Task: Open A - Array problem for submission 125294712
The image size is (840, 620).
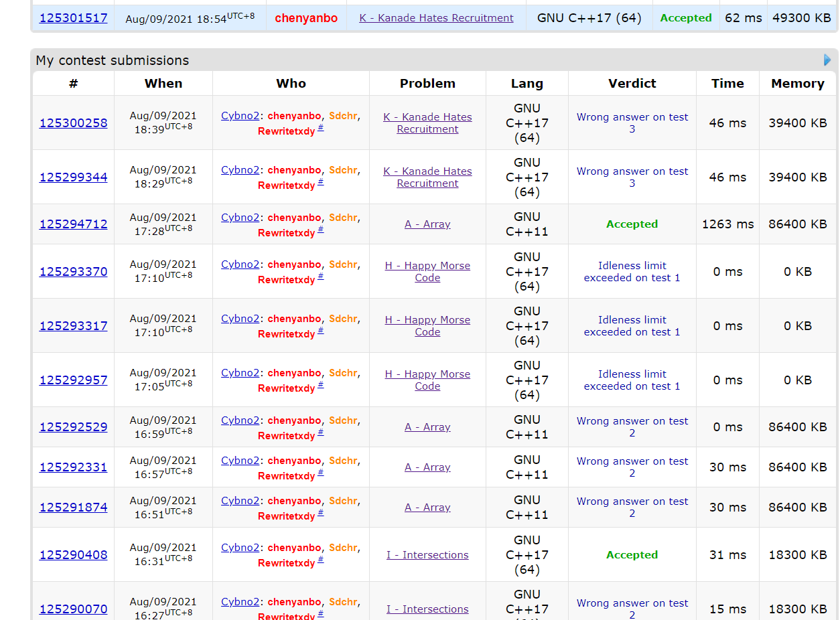Action: [427, 224]
